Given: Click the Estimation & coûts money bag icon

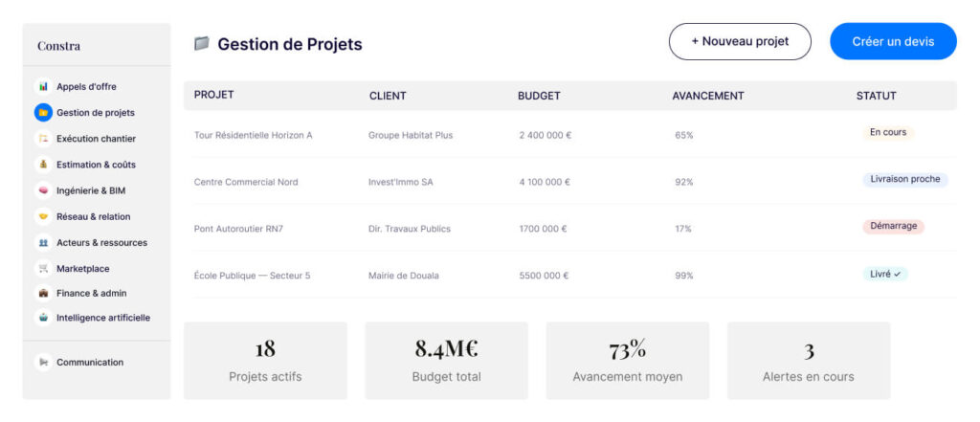Looking at the screenshot, I should (x=43, y=165).
